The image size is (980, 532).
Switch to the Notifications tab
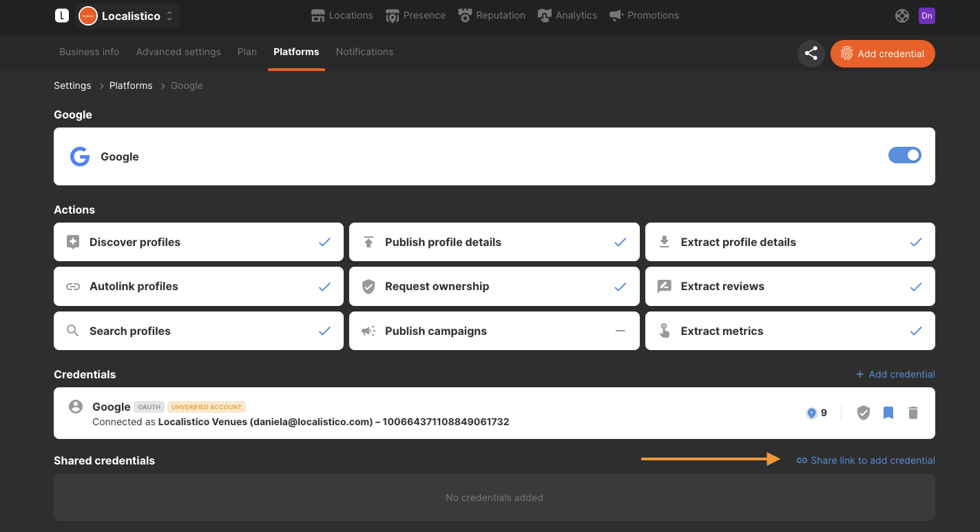(364, 52)
